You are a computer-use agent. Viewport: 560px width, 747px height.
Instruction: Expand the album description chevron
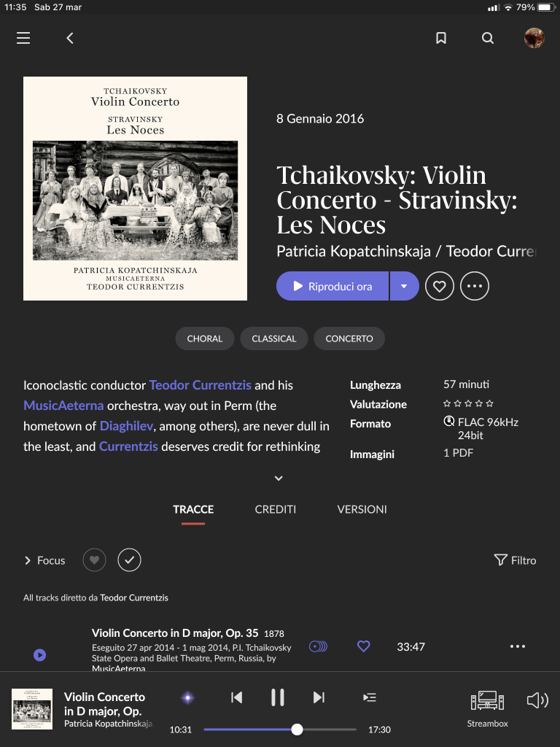click(x=279, y=479)
